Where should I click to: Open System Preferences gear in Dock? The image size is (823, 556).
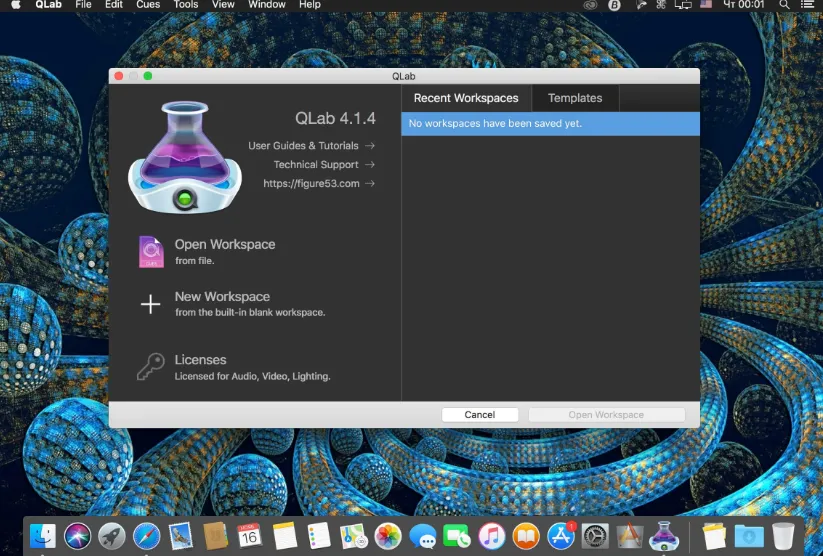[x=595, y=536]
